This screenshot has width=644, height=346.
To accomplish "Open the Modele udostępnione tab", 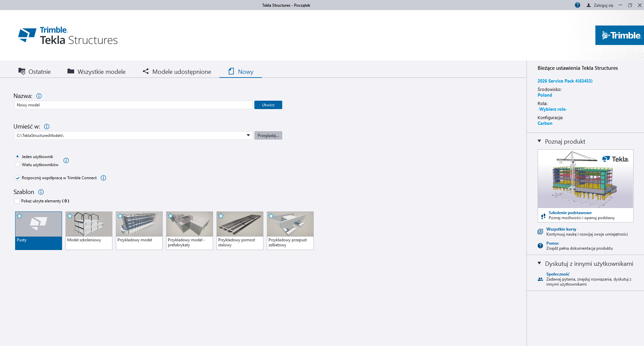I will (177, 71).
